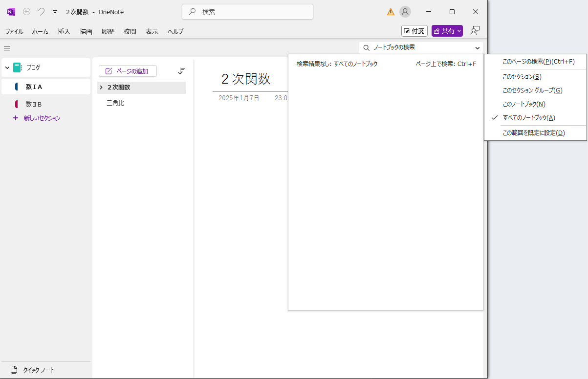The width and height of the screenshot is (588, 379).
Task: Click the undo arrow icon
Action: click(x=41, y=12)
